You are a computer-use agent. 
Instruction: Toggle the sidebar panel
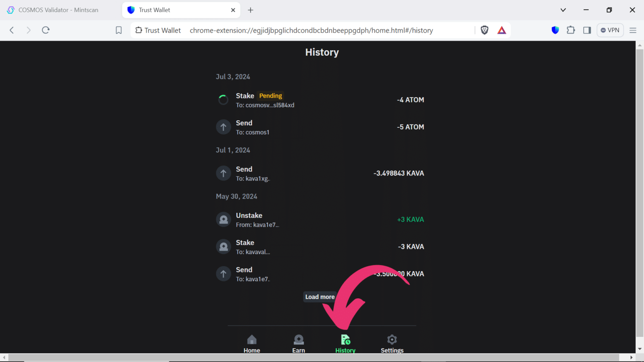(x=587, y=30)
